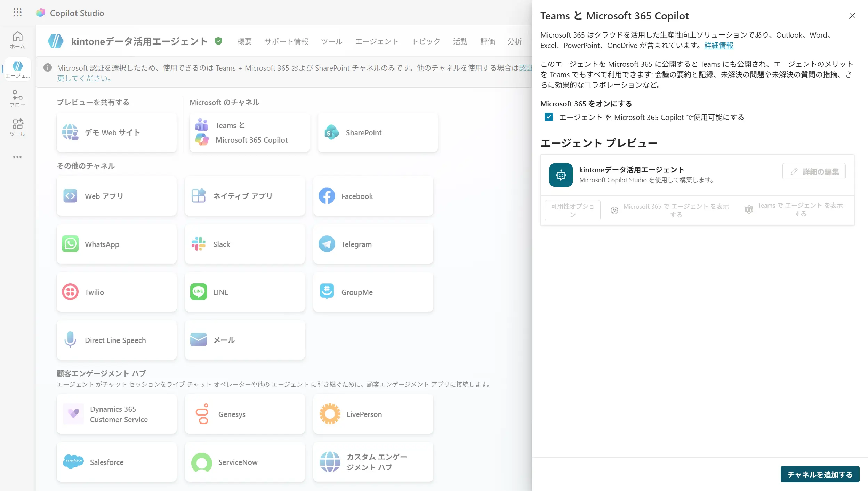
Task: Open Tools icon in left sidebar
Action: coord(17,127)
